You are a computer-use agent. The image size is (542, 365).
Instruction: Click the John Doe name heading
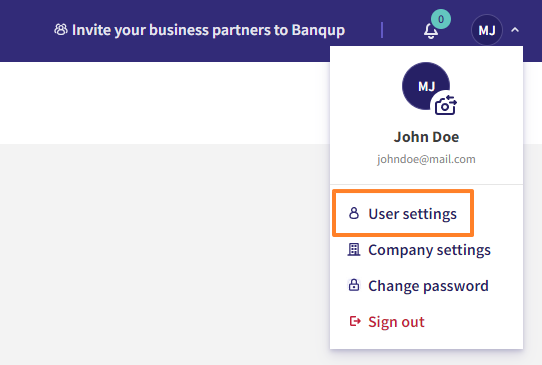[426, 137]
